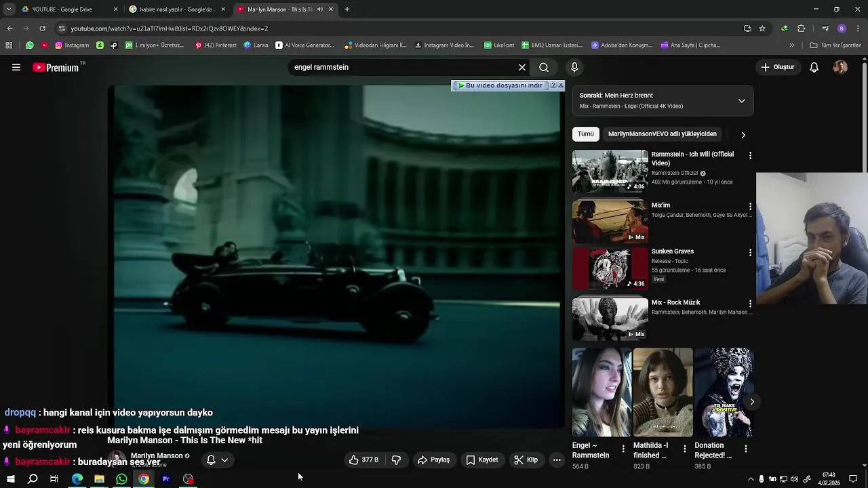868x488 pixels.
Task: Open Mathilda short thumbnail
Action: [x=663, y=392]
